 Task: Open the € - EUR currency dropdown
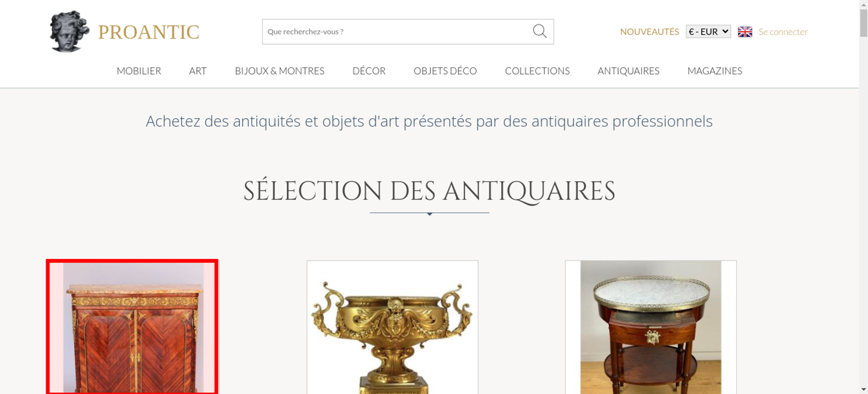[x=708, y=32]
